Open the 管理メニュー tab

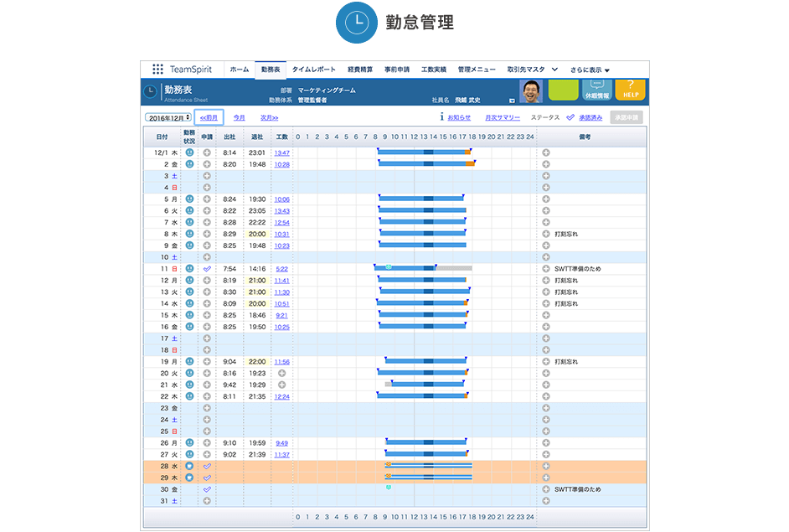(x=477, y=70)
